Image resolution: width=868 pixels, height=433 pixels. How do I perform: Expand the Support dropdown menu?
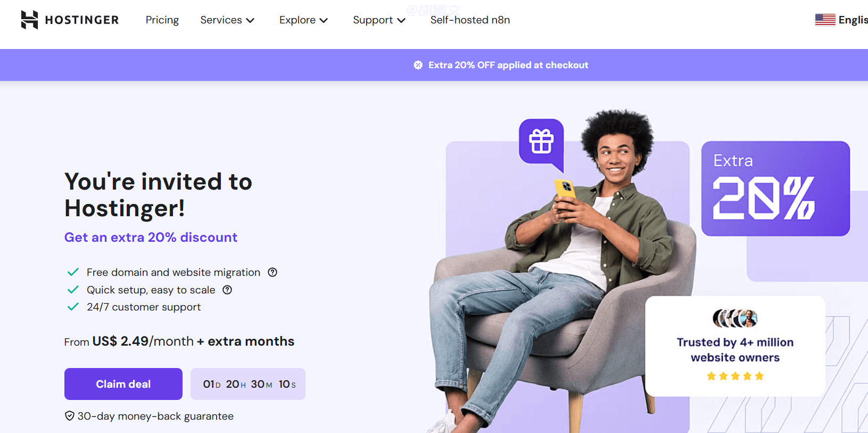point(379,20)
